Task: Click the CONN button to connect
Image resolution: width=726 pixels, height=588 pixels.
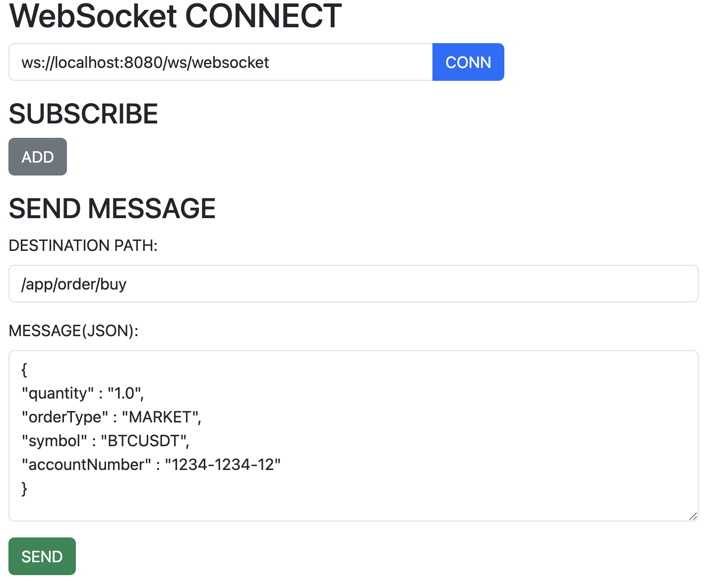Action: 468,61
